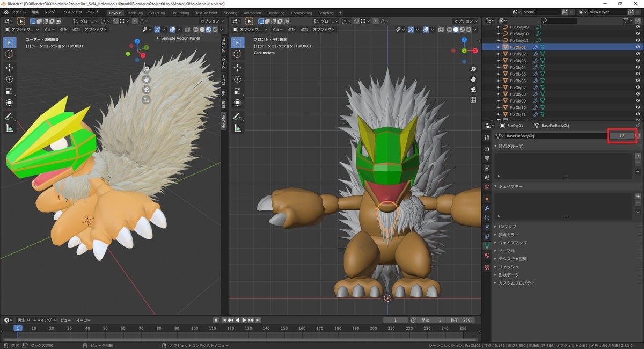This screenshot has width=644, height=349.
Task: Open the Texture properties checker tab
Action: click(487, 267)
